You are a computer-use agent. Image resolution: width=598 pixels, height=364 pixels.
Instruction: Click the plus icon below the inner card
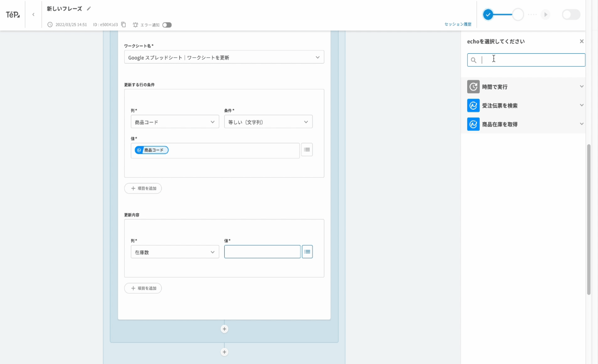coord(224,329)
